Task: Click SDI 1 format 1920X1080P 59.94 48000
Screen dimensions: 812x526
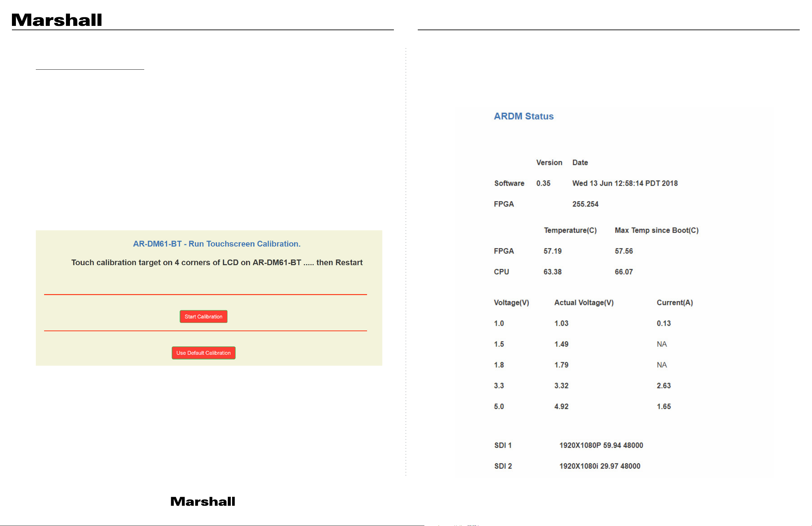Action: 601,445
